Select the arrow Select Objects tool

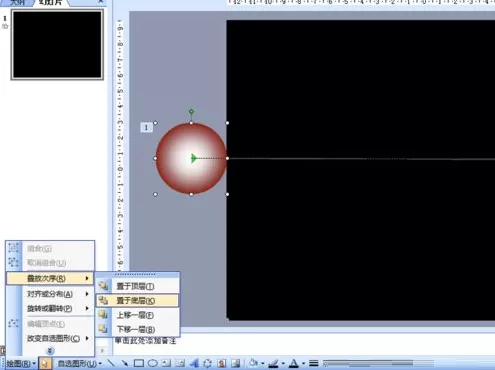[x=45, y=363]
